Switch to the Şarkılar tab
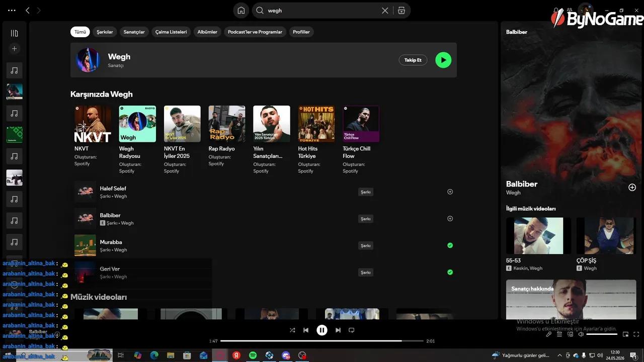Image resolution: width=644 pixels, height=362 pixels. [x=105, y=32]
